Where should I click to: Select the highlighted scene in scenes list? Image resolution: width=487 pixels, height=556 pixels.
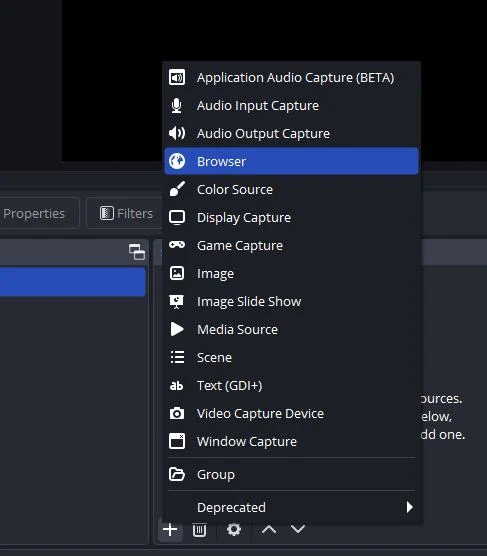tap(72, 282)
